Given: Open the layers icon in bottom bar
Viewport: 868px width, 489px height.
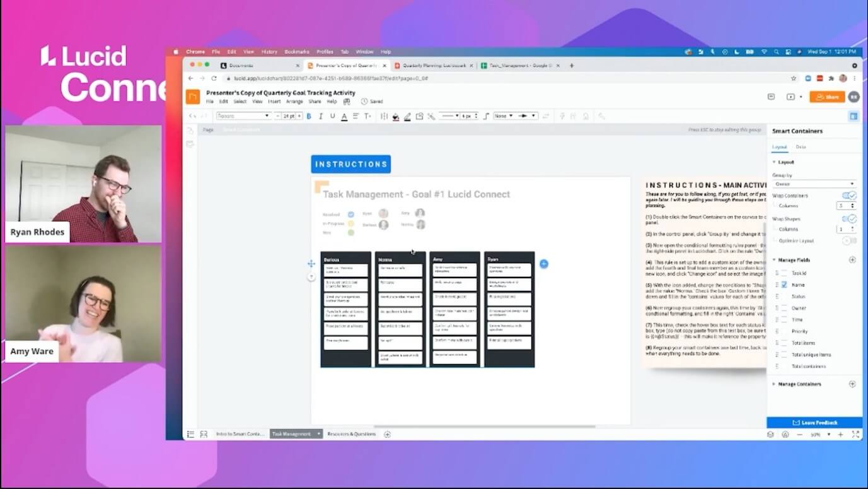Looking at the screenshot, I should 770,435.
